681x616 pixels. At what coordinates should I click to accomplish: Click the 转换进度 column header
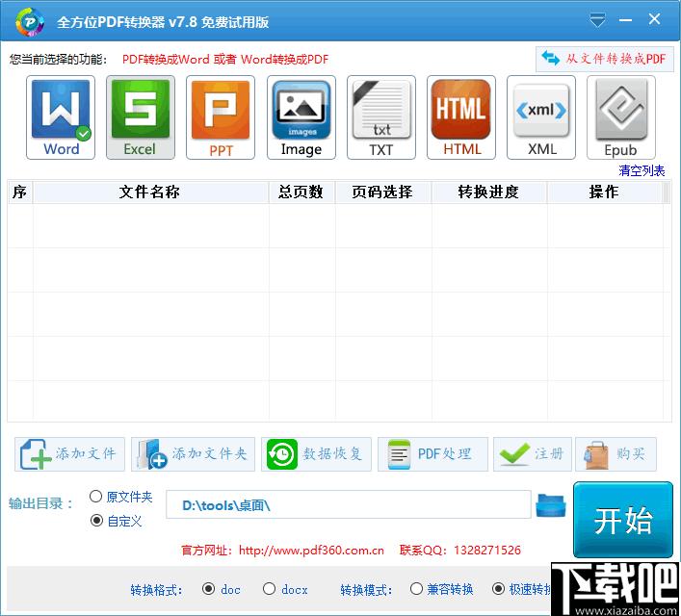click(x=489, y=192)
